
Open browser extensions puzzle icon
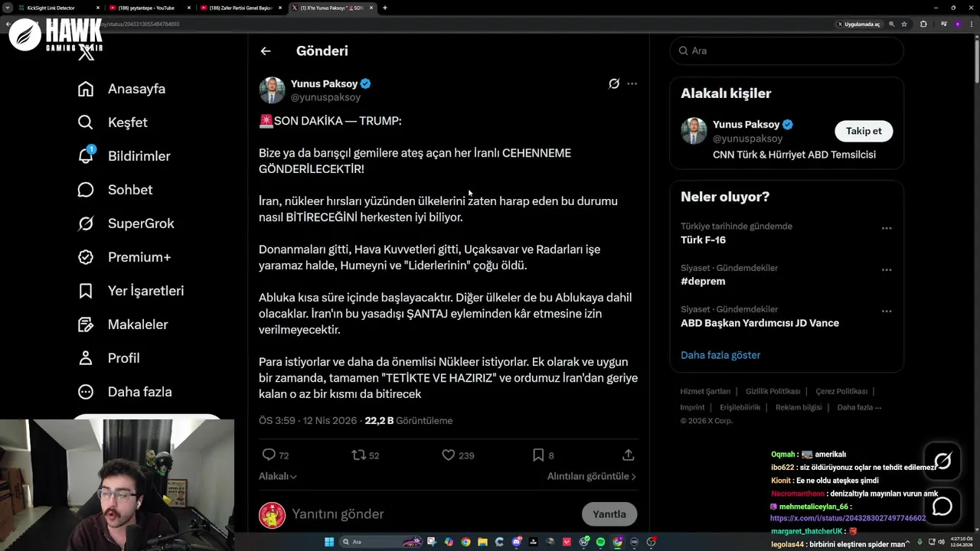pos(923,24)
